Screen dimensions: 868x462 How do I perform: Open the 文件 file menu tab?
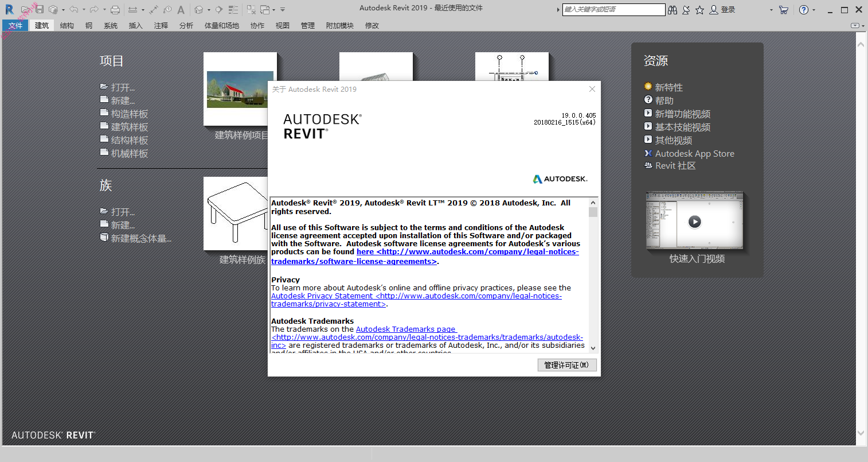15,25
